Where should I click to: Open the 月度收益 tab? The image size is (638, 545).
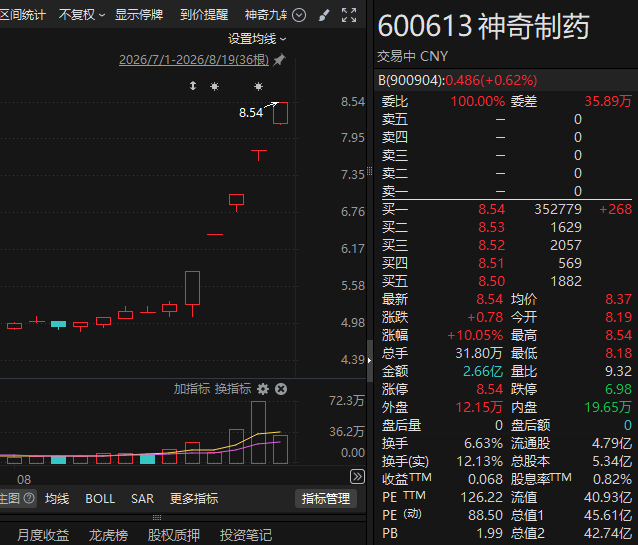click(43, 535)
